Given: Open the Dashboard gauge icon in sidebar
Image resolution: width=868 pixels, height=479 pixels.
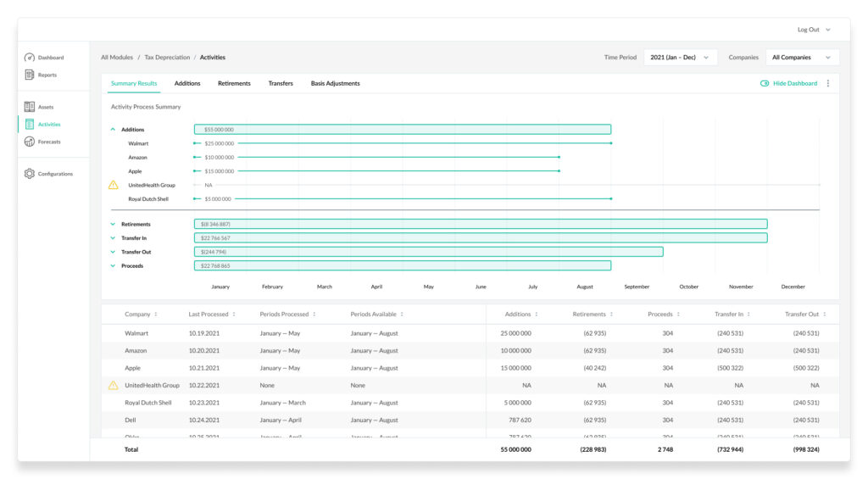Looking at the screenshot, I should click(30, 58).
